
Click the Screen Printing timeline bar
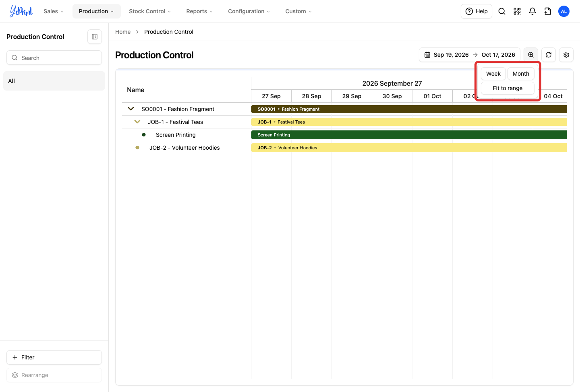pyautogui.click(x=409, y=135)
